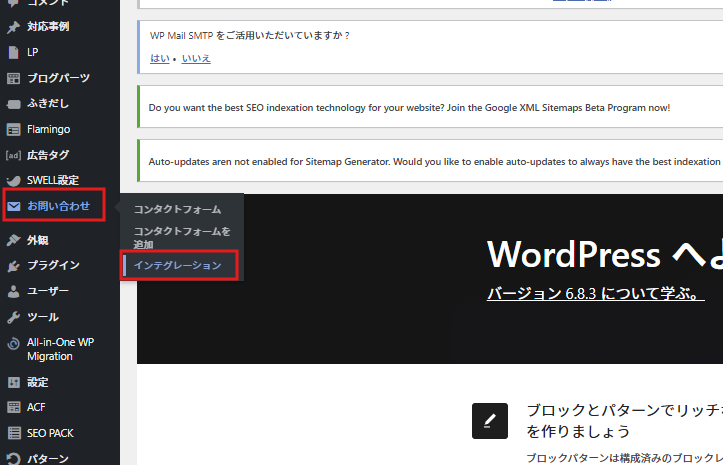Click the wrench icon beside ツール
The image size is (723, 465).
pyautogui.click(x=13, y=317)
